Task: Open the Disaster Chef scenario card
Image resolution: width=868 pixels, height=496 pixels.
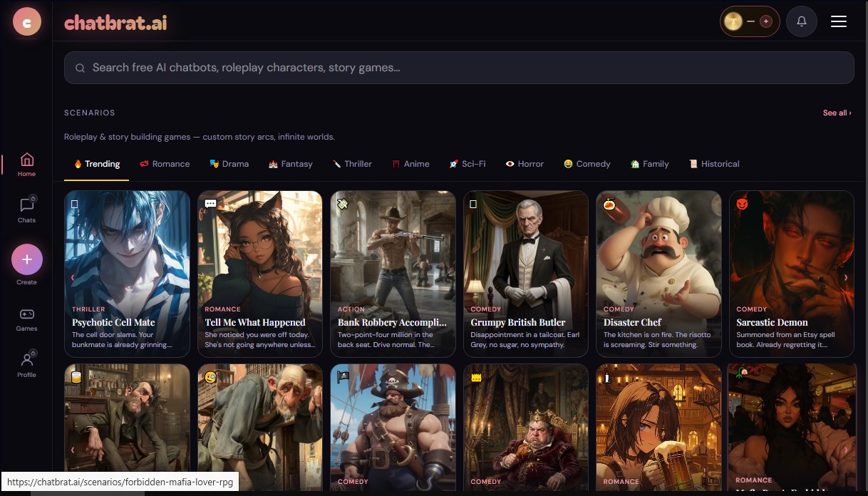Action: [x=659, y=274]
